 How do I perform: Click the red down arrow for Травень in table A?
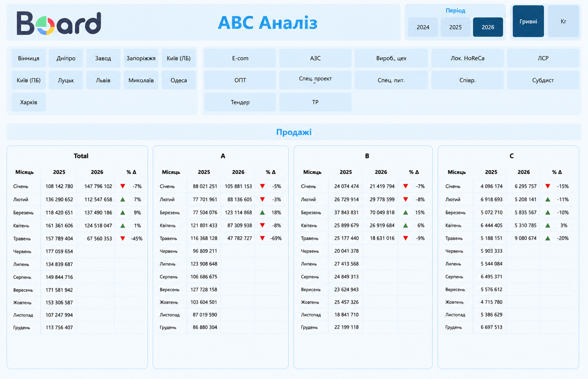pos(263,238)
